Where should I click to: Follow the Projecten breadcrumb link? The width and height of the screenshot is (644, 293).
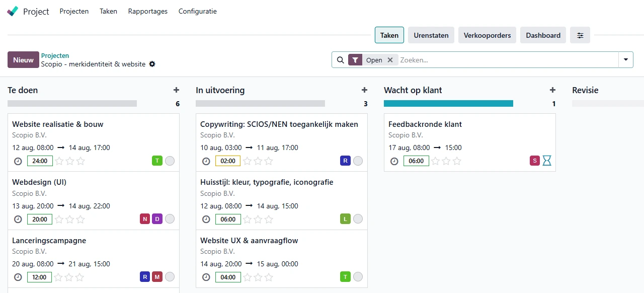point(55,55)
